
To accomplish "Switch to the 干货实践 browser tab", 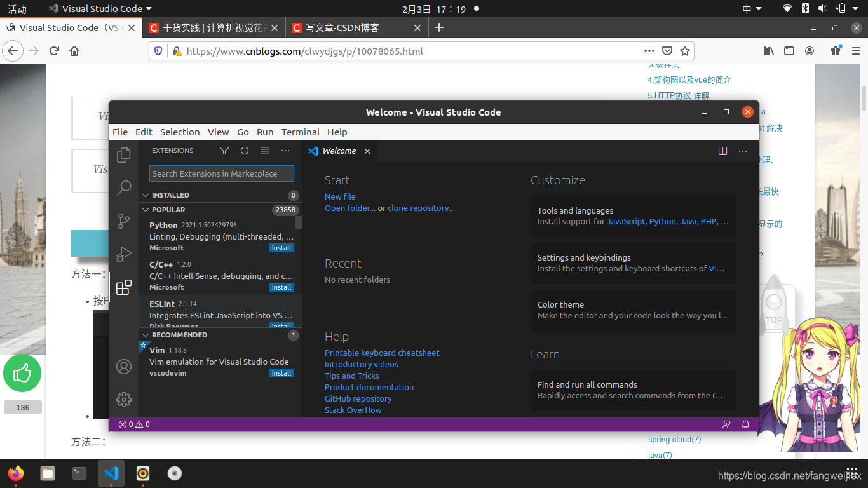I will pyautogui.click(x=213, y=28).
